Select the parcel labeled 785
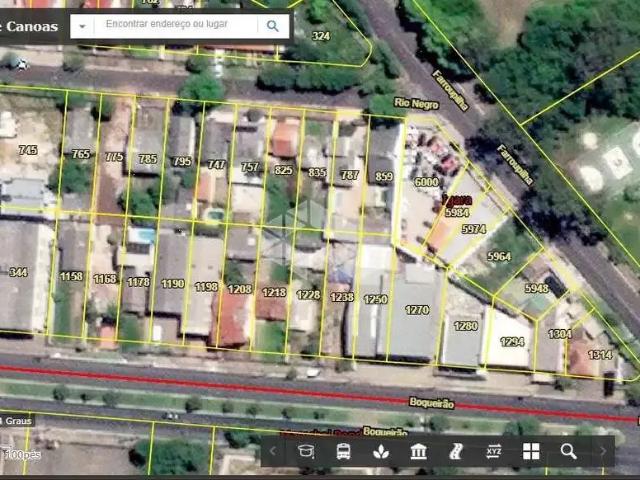Viewport: 640px width, 480px height. [x=147, y=158]
